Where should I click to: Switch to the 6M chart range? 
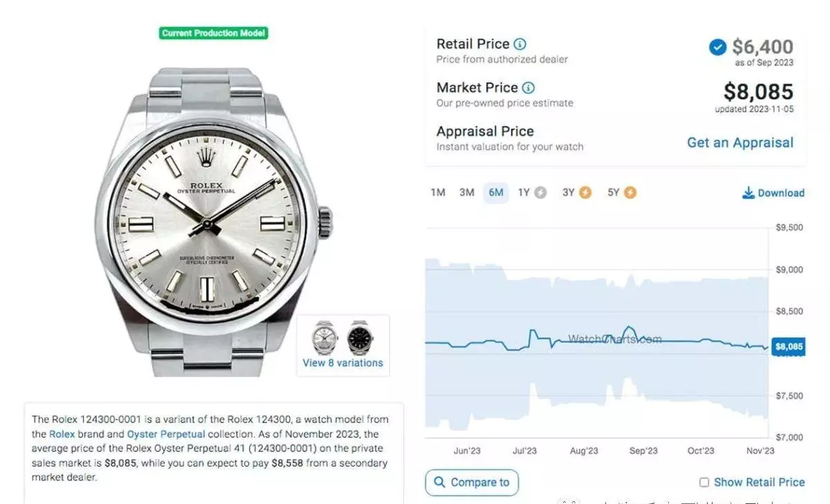pos(496,193)
